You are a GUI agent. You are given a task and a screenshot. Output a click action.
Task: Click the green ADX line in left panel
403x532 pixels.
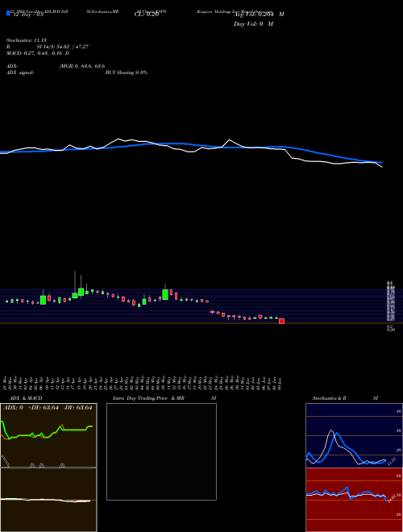(48, 431)
